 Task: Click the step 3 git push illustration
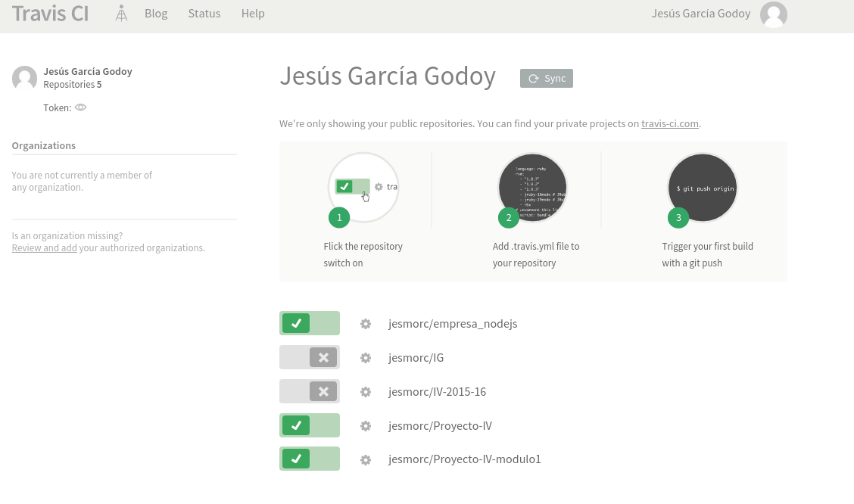703,188
